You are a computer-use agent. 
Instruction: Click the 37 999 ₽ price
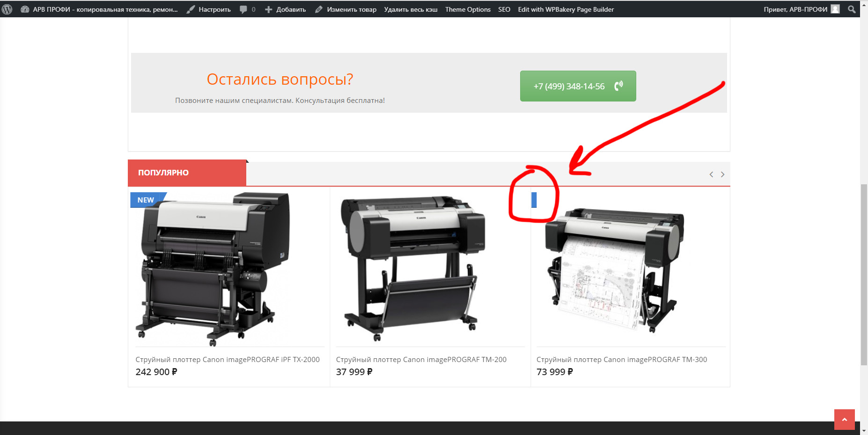click(x=354, y=372)
